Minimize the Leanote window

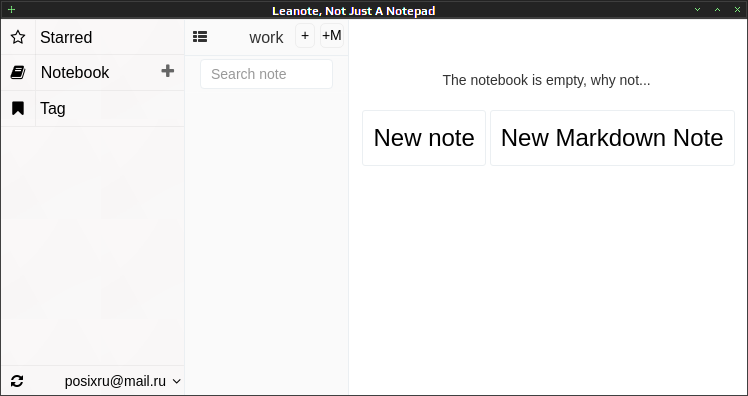(x=697, y=10)
